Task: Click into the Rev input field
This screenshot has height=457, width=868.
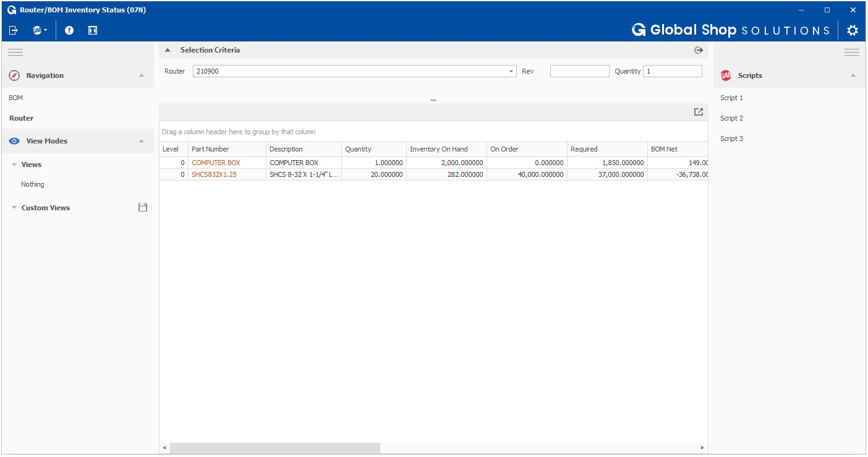Action: coord(579,71)
